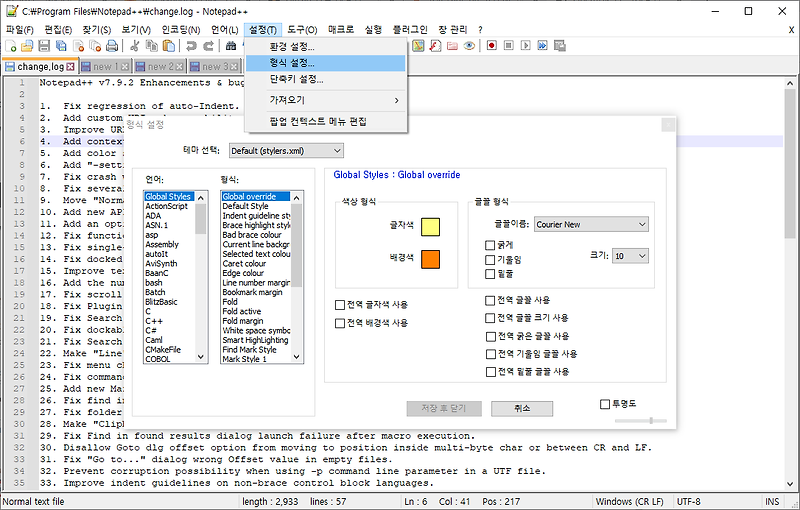Enable 전역 글꼴 사용 checkbox
The image size is (800, 510).
click(490, 300)
